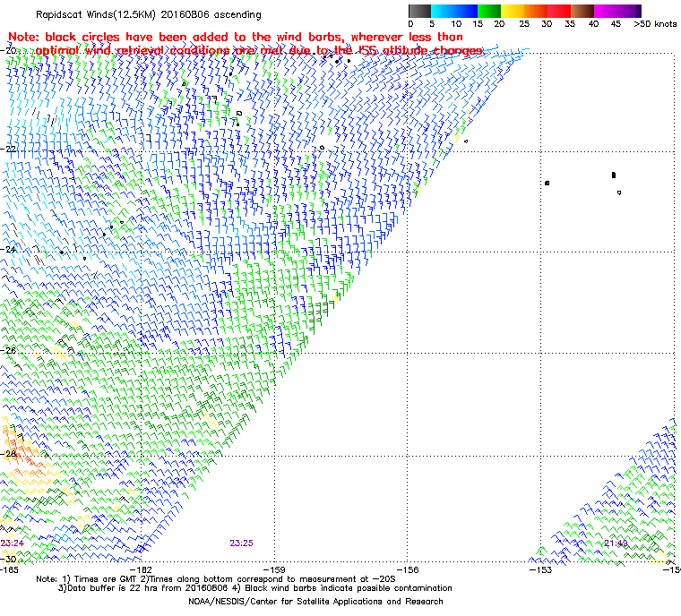The height and width of the screenshot is (616, 681).
Task: Click the yellow 20–25 knots color bar segment
Action: coord(513,11)
